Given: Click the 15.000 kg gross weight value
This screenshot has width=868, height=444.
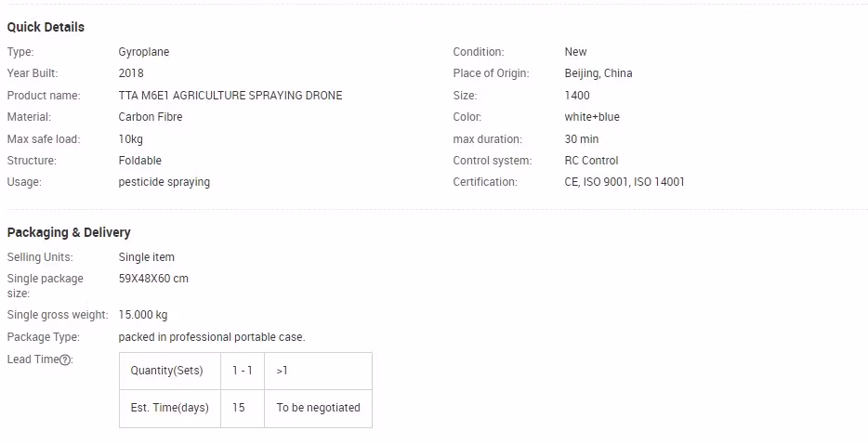Looking at the screenshot, I should (x=143, y=315).
